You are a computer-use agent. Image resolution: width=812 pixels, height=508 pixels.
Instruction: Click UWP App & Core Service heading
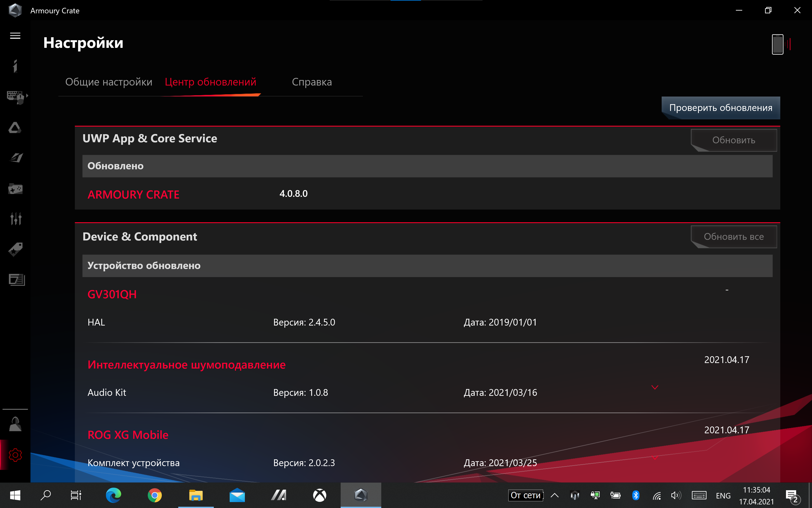[x=150, y=138]
